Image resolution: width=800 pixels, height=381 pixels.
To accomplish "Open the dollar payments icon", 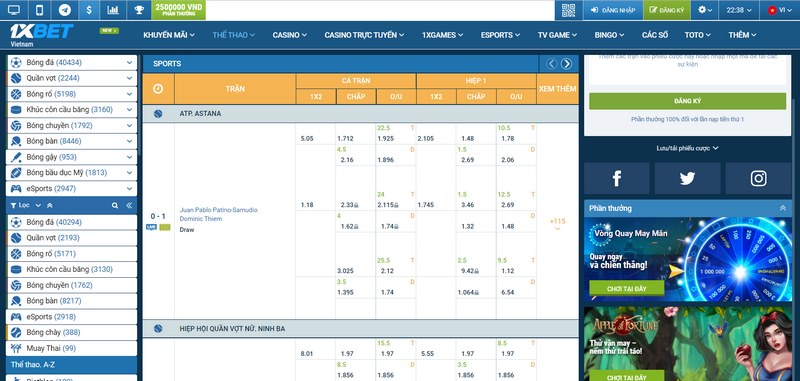I will [x=89, y=10].
